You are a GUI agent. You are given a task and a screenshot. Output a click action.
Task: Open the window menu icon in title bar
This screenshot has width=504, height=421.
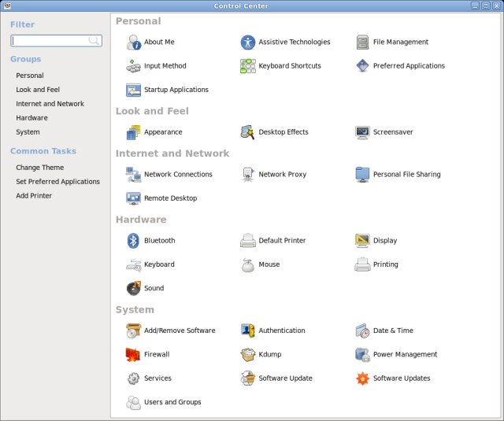7,6
